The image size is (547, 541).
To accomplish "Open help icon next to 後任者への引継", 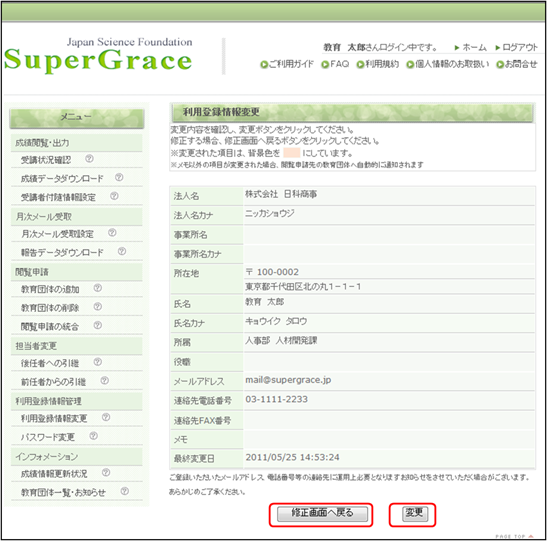I will pyautogui.click(x=98, y=362).
